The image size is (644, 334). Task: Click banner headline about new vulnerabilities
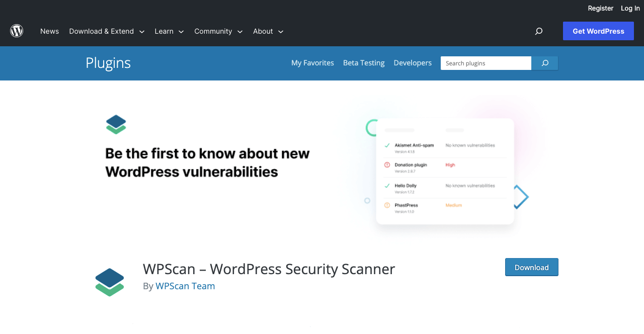[207, 162]
